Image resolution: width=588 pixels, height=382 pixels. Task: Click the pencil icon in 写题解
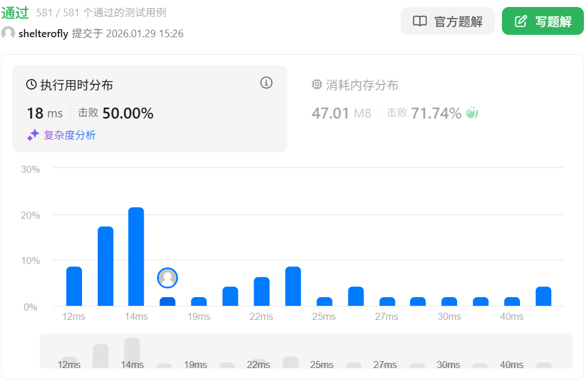521,22
